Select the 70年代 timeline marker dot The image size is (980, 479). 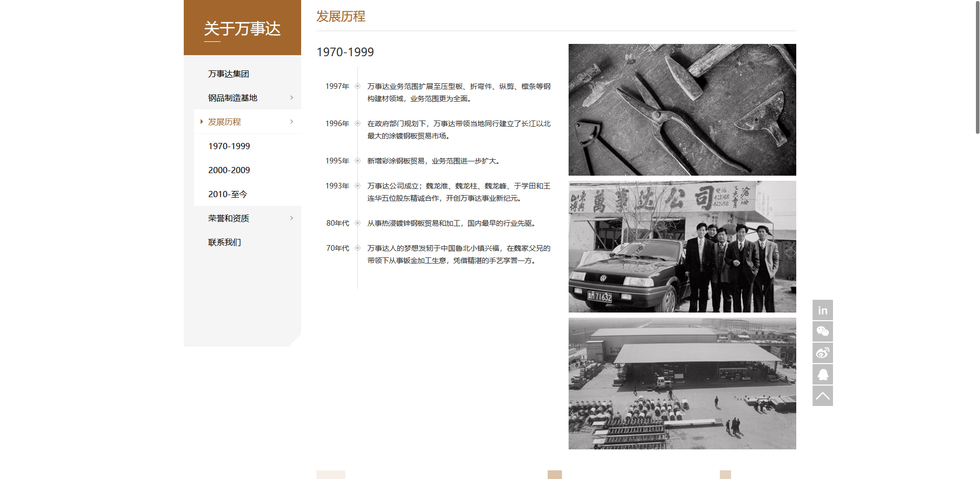[357, 248]
